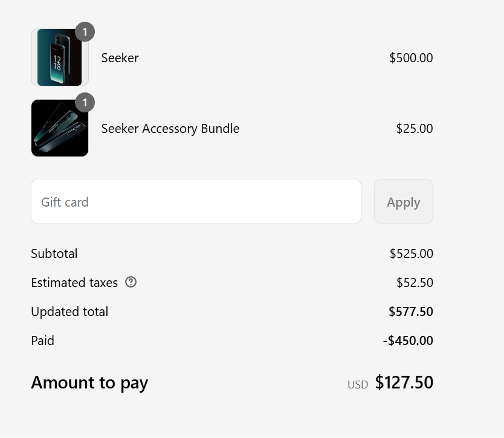
Task: Click the $577.50 updated total
Action: [x=411, y=311]
